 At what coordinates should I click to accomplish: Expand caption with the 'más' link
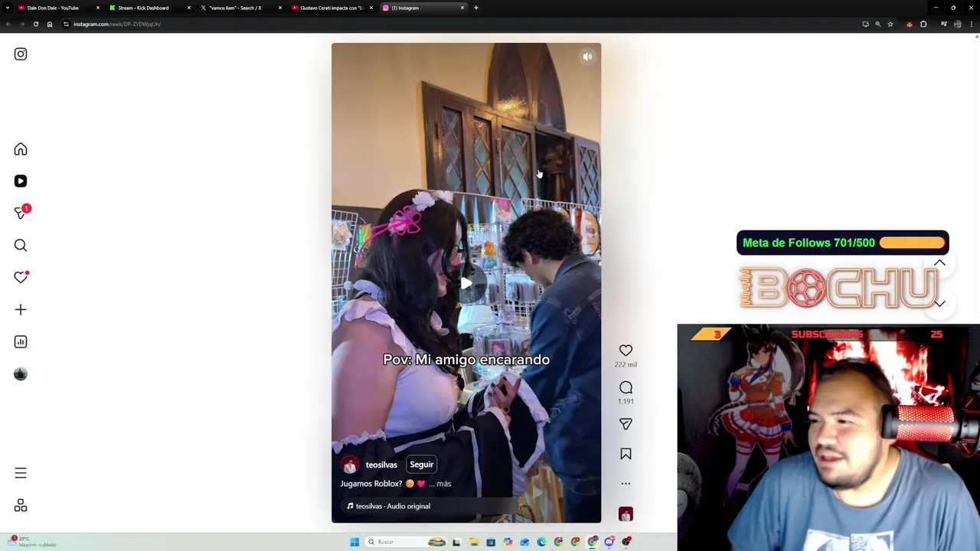click(444, 484)
